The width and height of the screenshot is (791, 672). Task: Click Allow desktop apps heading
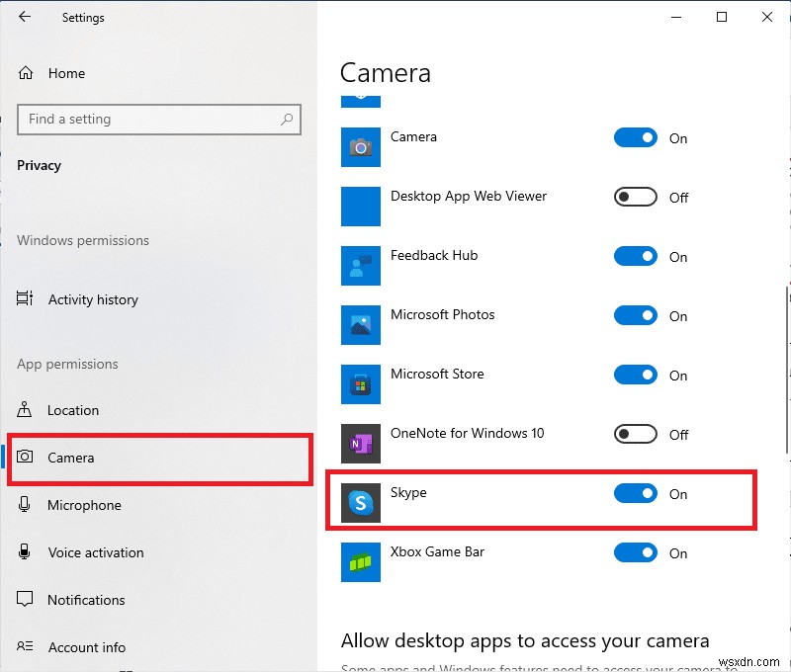point(525,640)
